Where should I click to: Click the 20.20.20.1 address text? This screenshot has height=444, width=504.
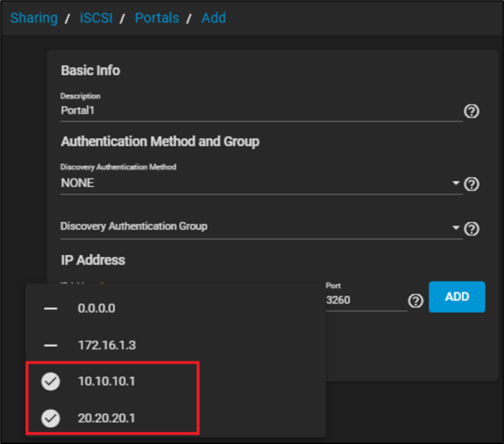[106, 418]
